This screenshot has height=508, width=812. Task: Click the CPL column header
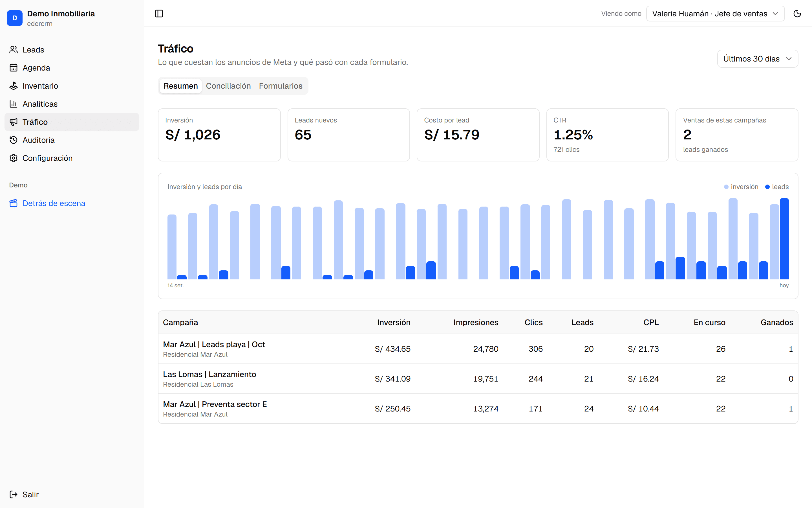point(651,323)
